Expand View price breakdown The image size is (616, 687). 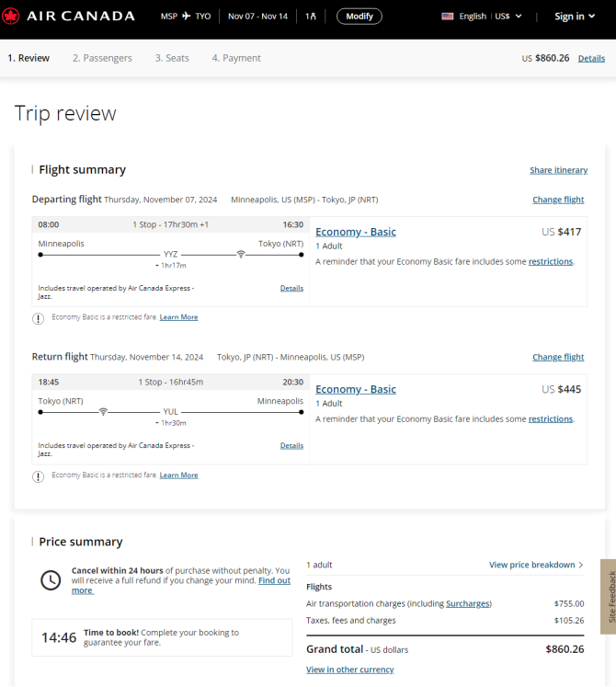[536, 565]
